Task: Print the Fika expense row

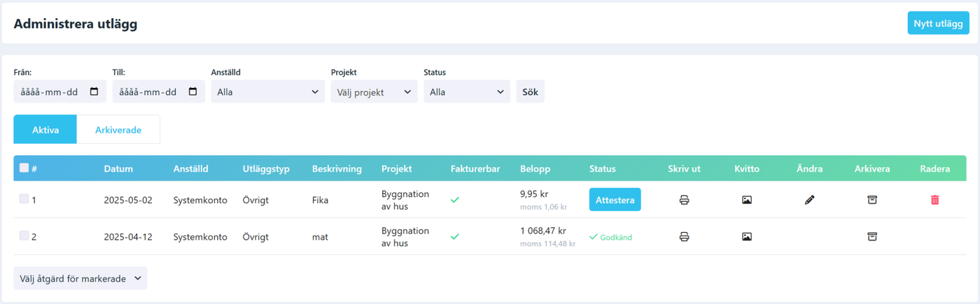Action: coord(684,200)
